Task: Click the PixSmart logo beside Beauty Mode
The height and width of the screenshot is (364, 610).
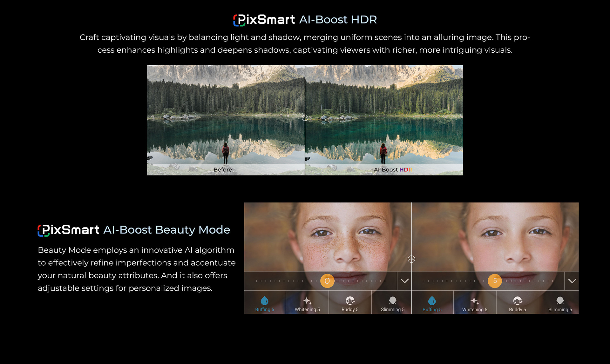Action: coord(68,230)
